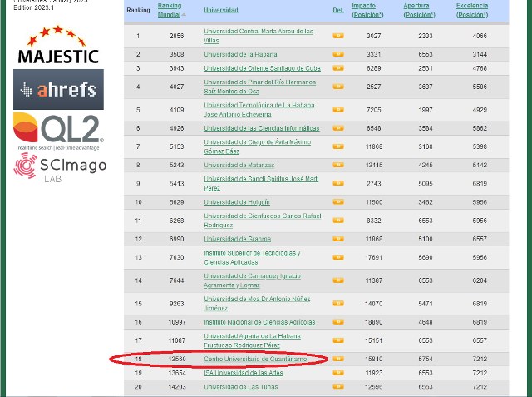Click the QL2 sponsor logo

(58, 132)
